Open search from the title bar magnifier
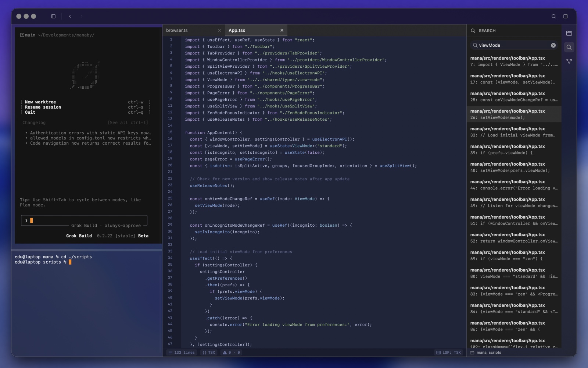Image resolution: width=588 pixels, height=368 pixels. (553, 16)
